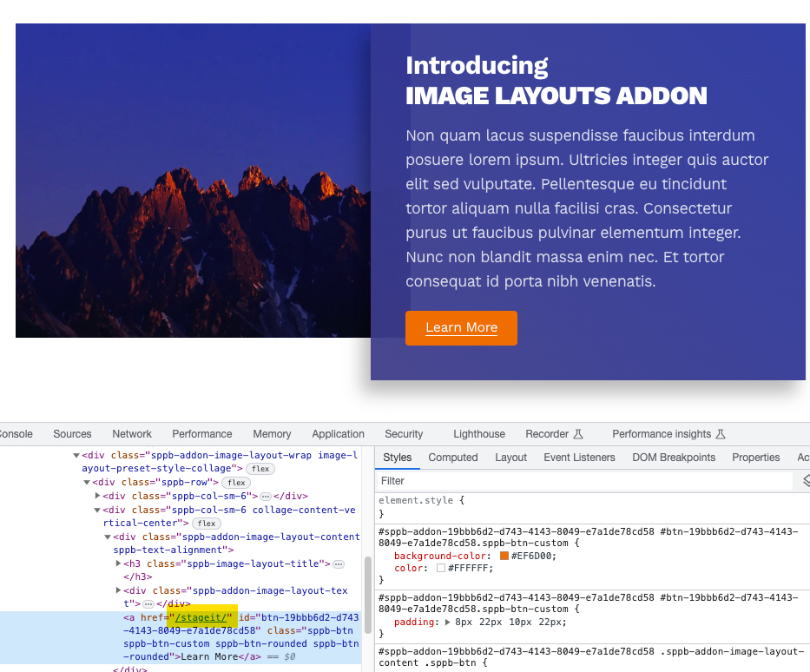Switch to the Event Listeners tab
This screenshot has width=810, height=672.
[579, 458]
